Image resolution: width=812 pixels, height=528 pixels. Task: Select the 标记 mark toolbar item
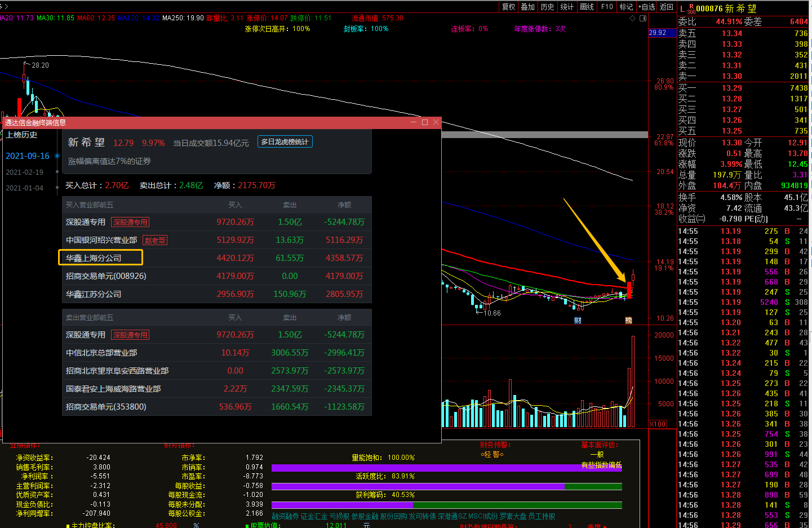click(x=626, y=7)
